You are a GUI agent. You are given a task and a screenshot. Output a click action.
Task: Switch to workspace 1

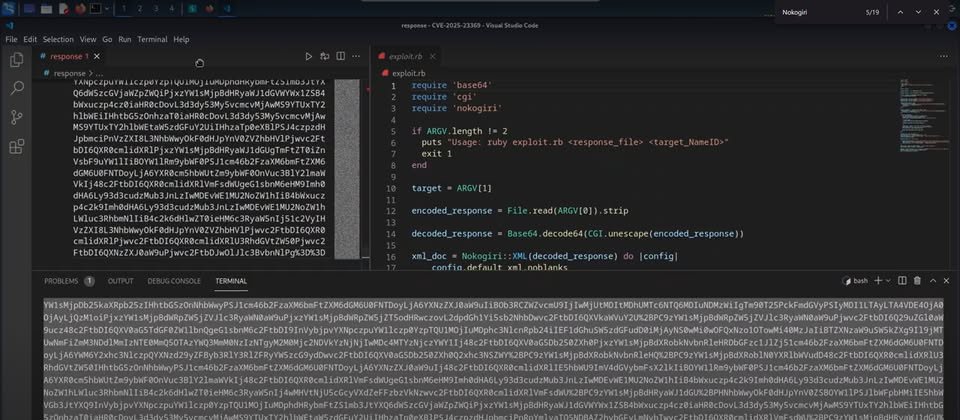coord(124,9)
